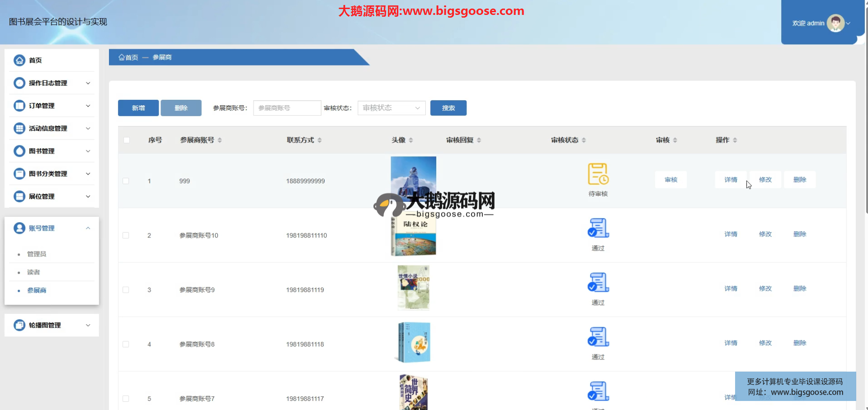Click the order management sidebar icon
Screen dimensions: 868x410
point(19,106)
